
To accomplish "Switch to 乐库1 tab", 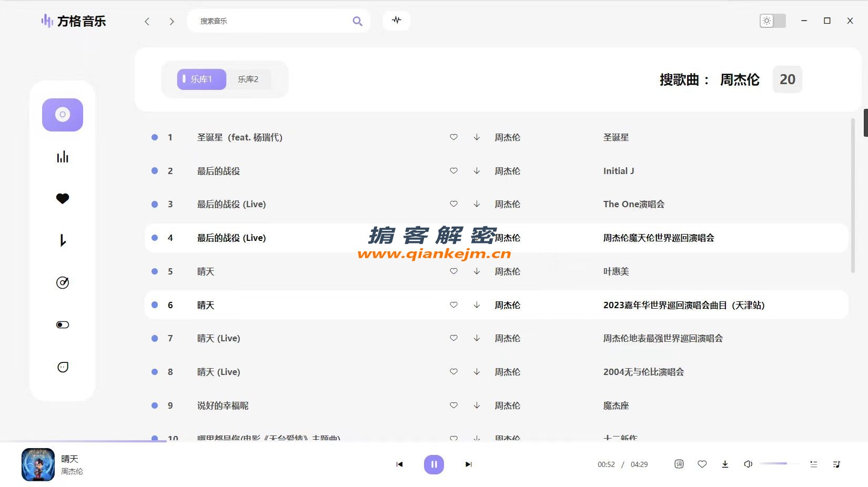I will click(201, 79).
